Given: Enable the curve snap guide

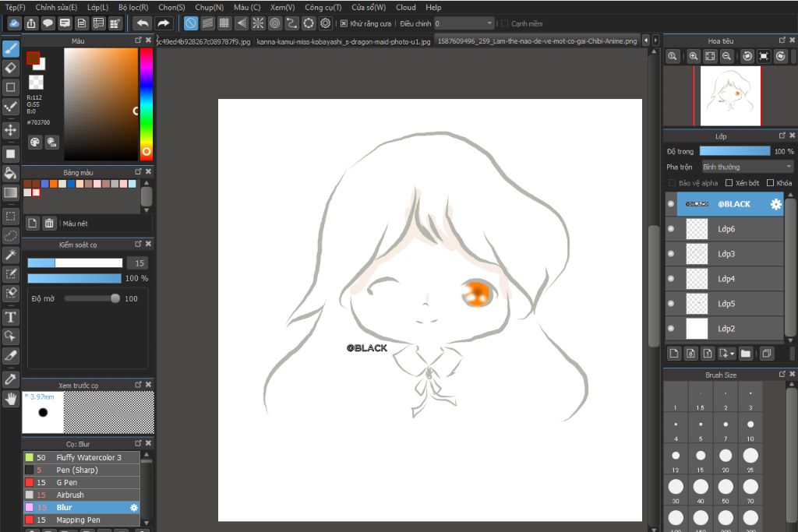Looking at the screenshot, I should pos(291,23).
